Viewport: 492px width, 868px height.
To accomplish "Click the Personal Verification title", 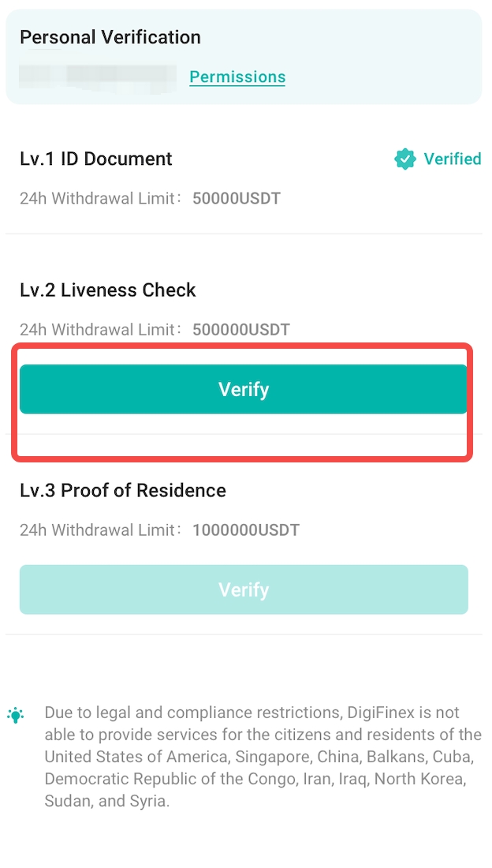I will pyautogui.click(x=110, y=37).
